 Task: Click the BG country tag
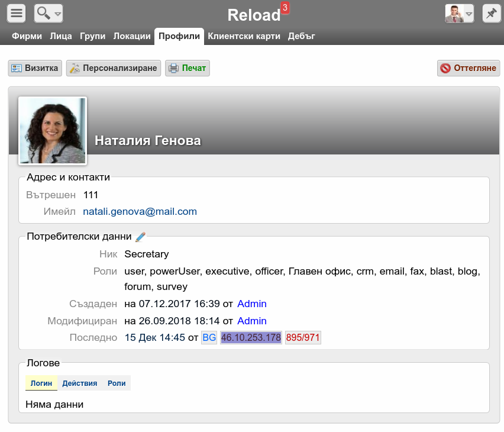(x=209, y=337)
